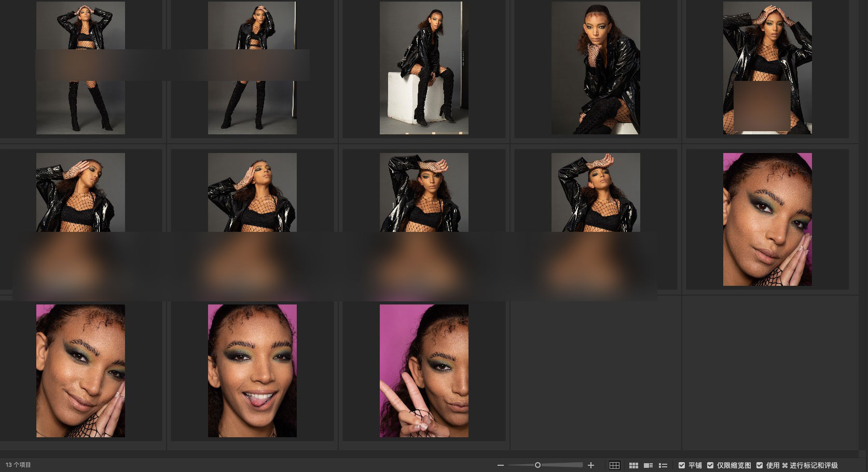Image resolution: width=868 pixels, height=472 pixels.
Task: Select the portrait with tongue sticking out
Action: [x=252, y=371]
